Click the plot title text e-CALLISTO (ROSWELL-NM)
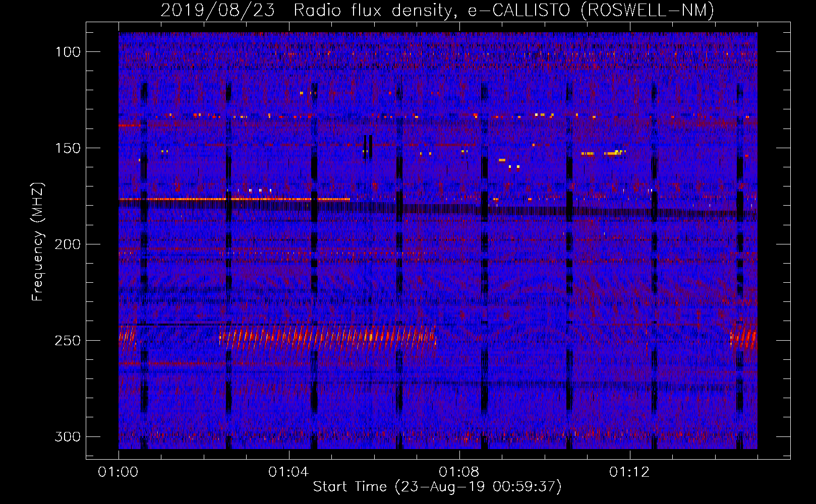816x504 pixels. point(591,10)
